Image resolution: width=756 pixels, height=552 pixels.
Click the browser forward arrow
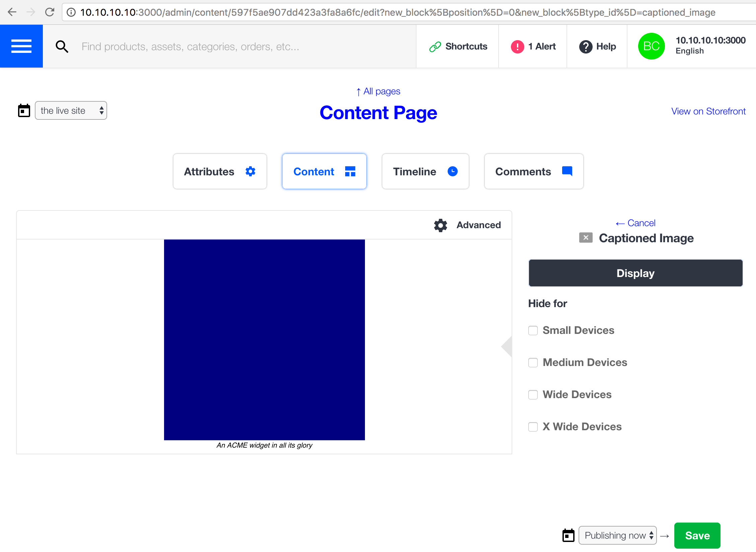[x=31, y=12]
